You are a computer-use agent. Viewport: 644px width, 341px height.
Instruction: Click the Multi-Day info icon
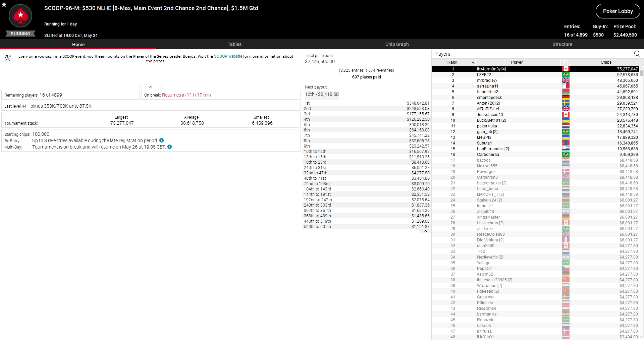click(169, 147)
